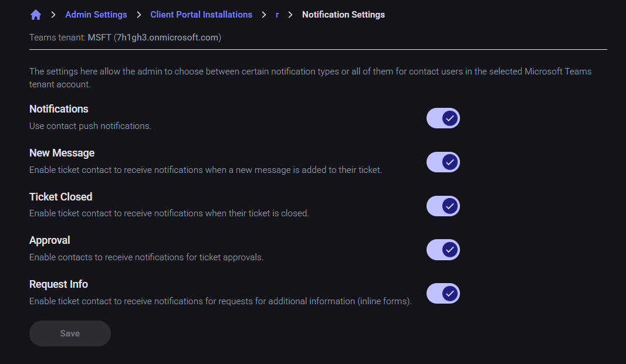
Task: Open Admin Settings breadcrumb link
Action: [96, 15]
